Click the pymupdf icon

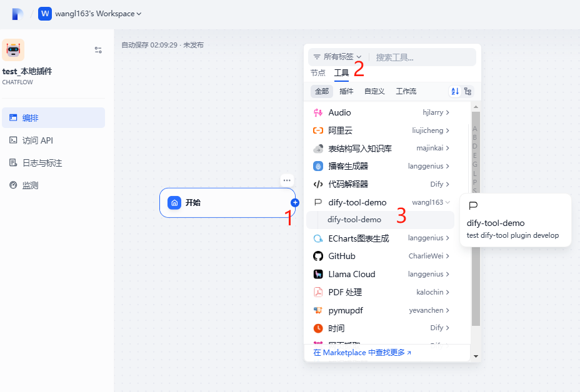pos(318,310)
